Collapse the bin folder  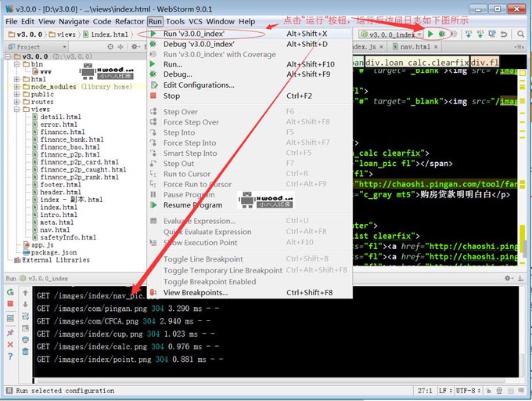point(16,64)
